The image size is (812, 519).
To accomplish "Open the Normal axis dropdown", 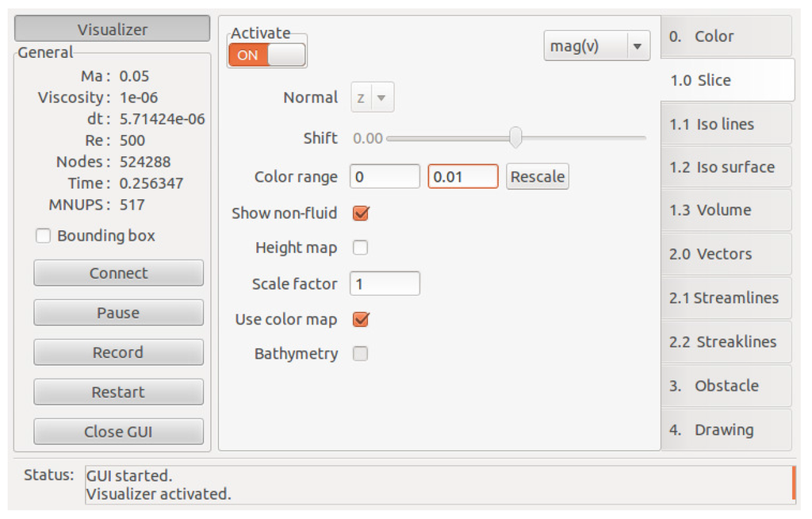I will 372,98.
